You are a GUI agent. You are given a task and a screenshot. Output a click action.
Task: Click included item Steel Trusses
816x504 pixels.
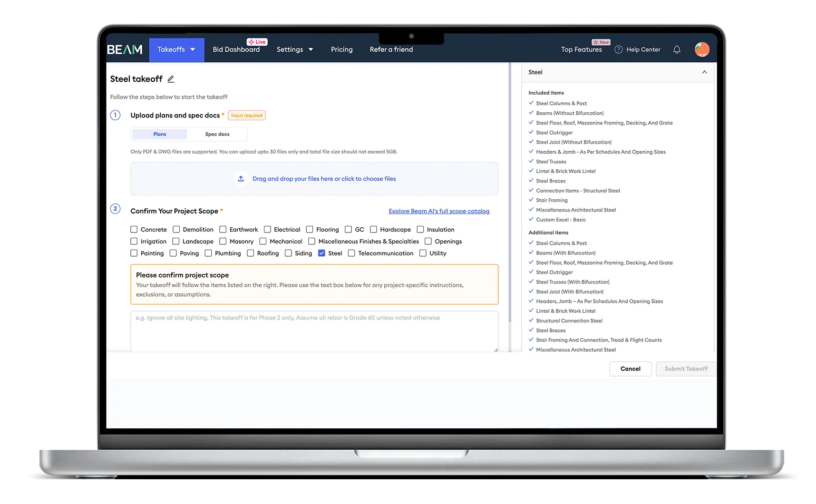pyautogui.click(x=551, y=162)
